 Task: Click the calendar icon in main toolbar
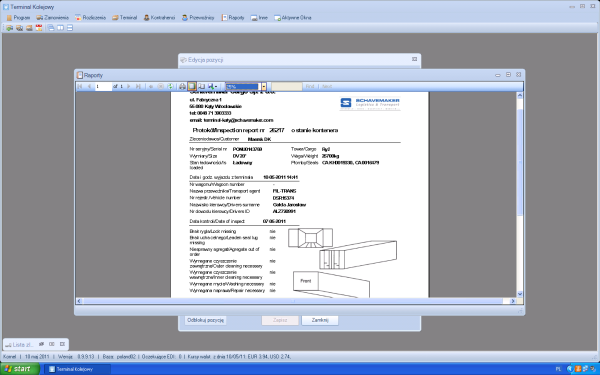point(39,28)
